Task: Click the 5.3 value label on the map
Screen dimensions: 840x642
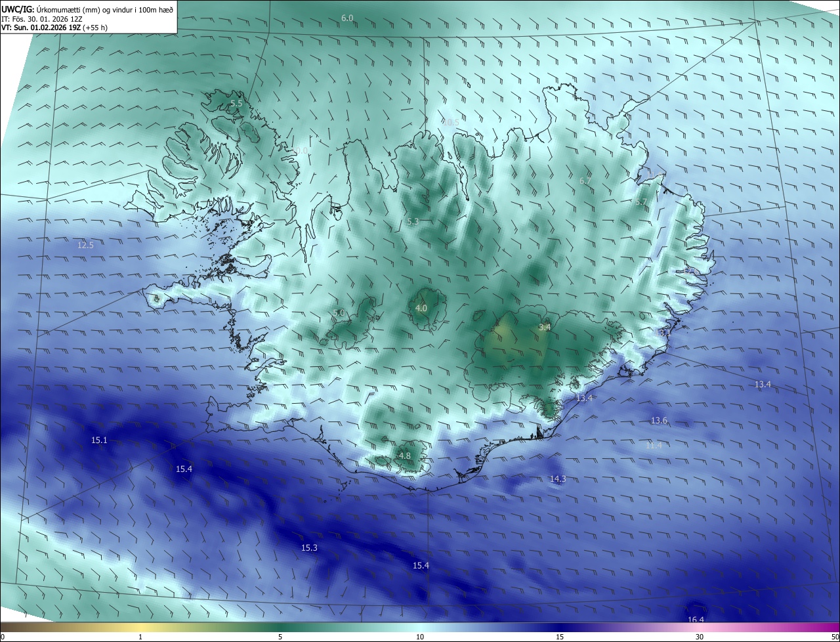Action: click(412, 222)
